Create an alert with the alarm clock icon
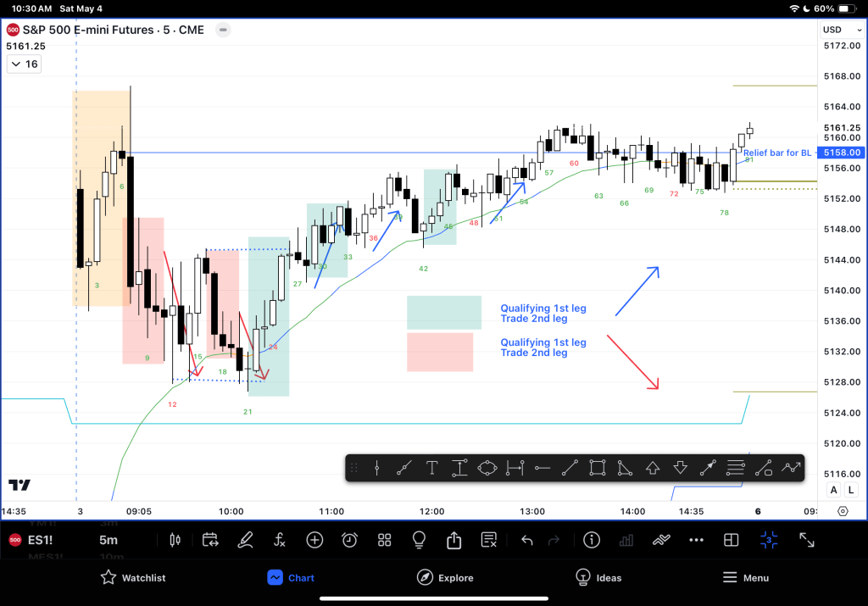 tap(349, 540)
